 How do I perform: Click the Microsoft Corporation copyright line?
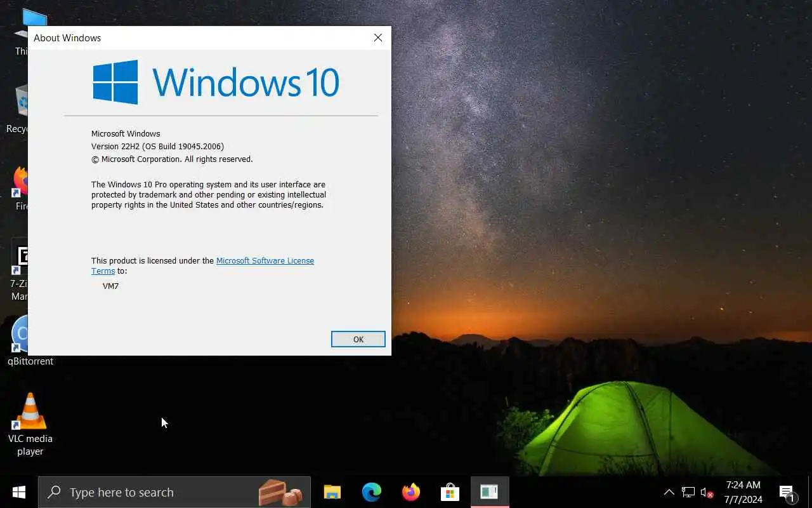click(172, 159)
